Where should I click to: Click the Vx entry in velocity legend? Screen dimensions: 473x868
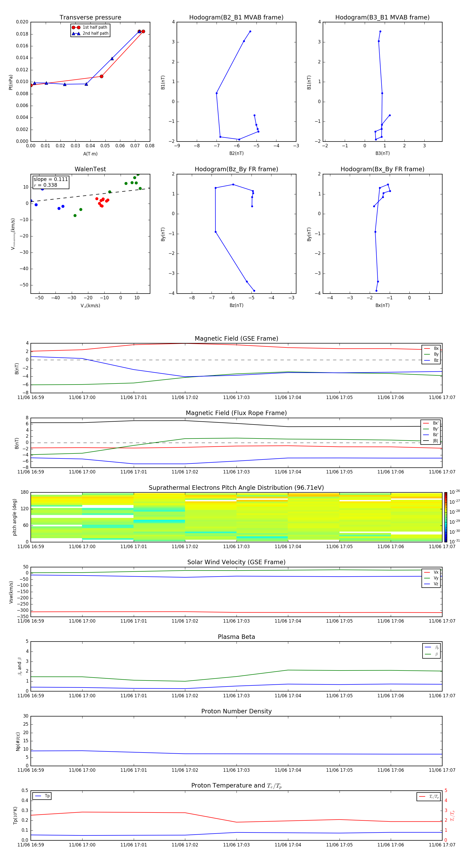click(431, 573)
